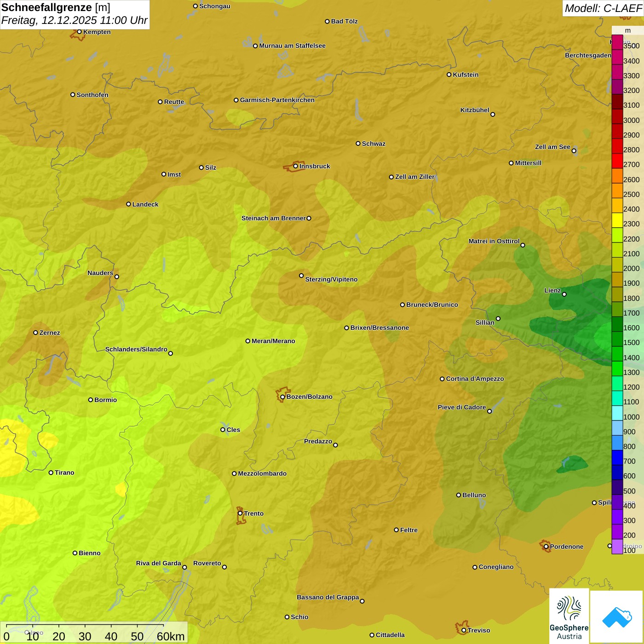Click the 'Schlanders/Silandro' label
644x644 pixels.
pyautogui.click(x=136, y=349)
